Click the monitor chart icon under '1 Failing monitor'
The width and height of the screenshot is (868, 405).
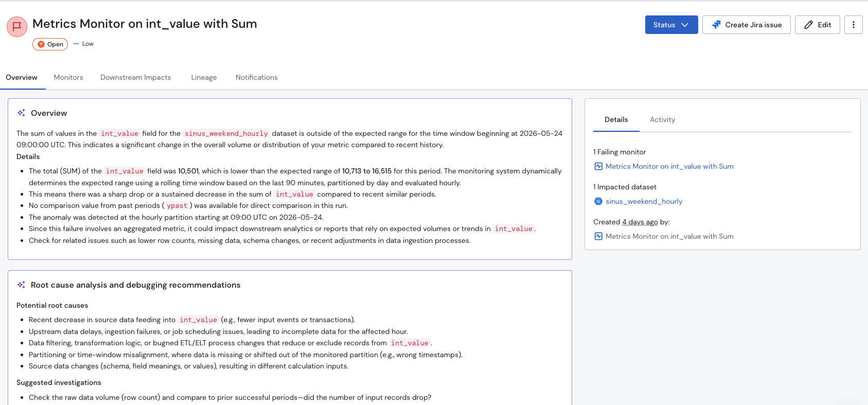598,166
